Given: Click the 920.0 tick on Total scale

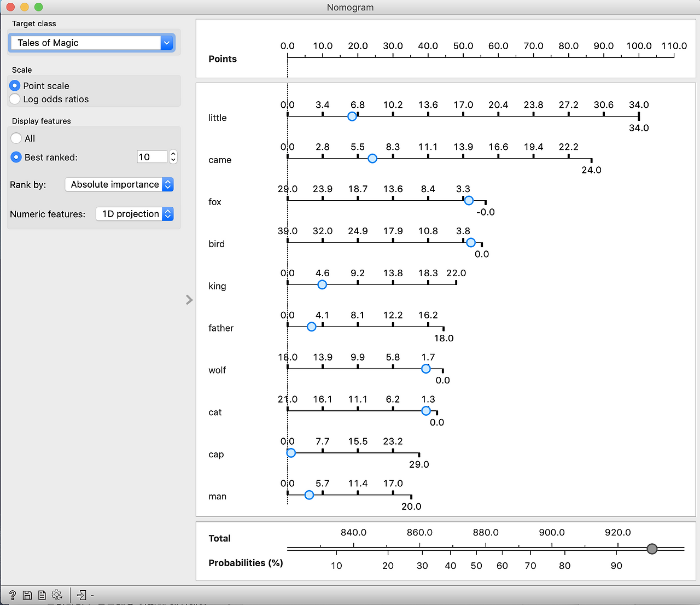Looking at the screenshot, I should coord(618,532).
